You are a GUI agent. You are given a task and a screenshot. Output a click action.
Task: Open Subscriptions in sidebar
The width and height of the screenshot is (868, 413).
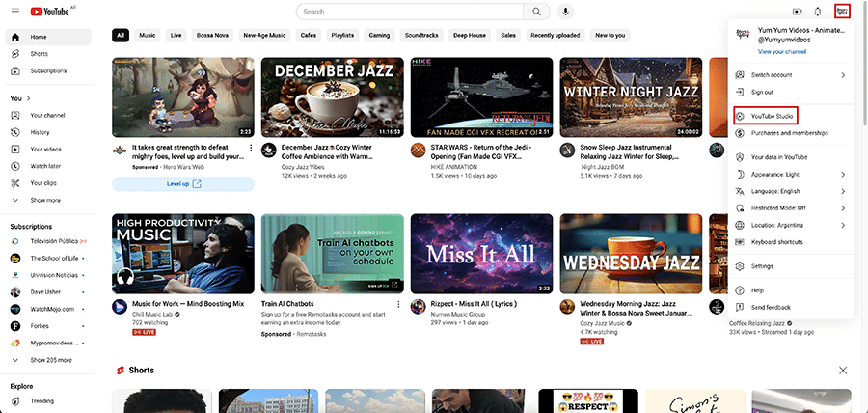(48, 70)
